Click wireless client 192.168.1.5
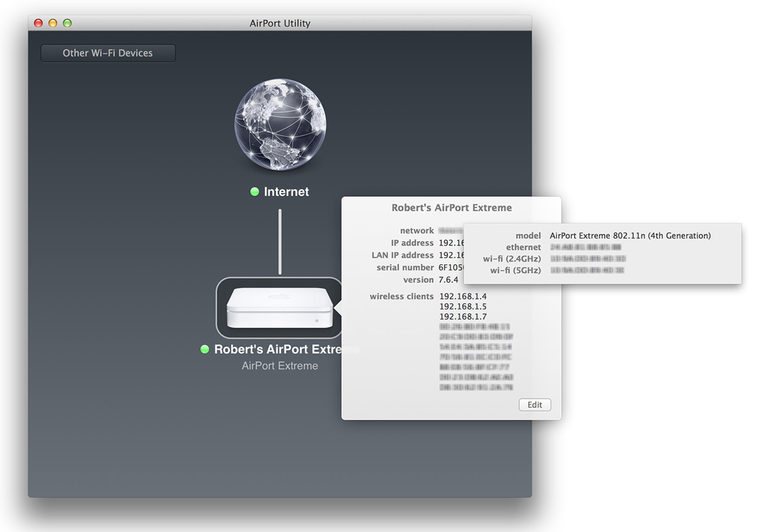 pos(463,307)
